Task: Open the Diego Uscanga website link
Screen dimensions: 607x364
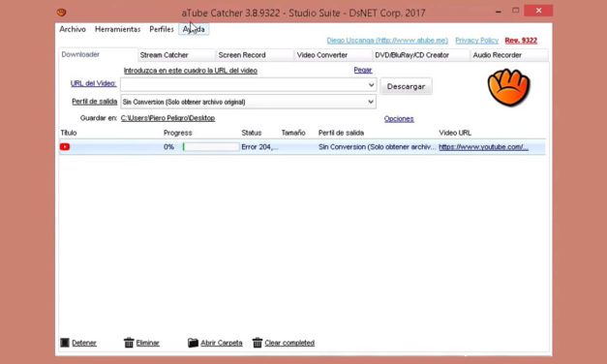Action: [387, 41]
